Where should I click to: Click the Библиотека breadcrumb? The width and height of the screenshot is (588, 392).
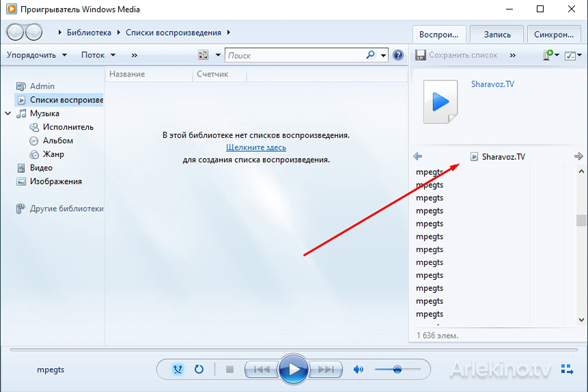coord(89,33)
